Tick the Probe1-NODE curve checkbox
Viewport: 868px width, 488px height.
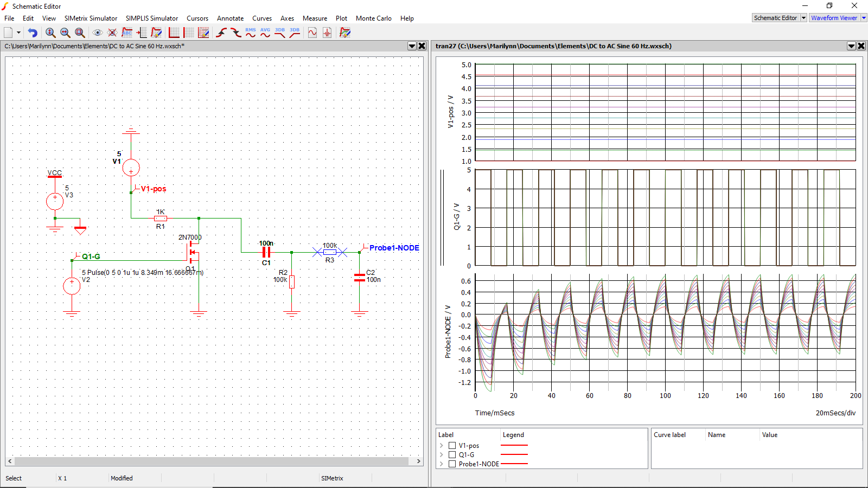[452, 464]
